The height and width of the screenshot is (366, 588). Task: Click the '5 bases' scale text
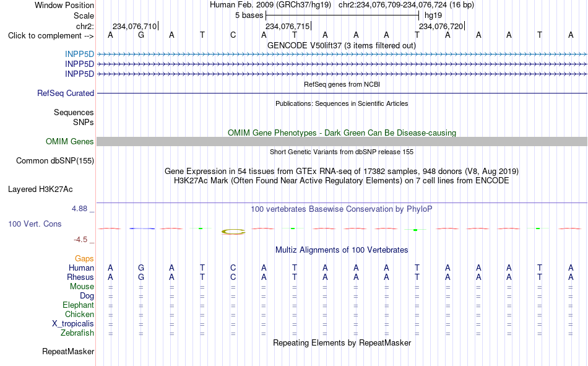[249, 15]
